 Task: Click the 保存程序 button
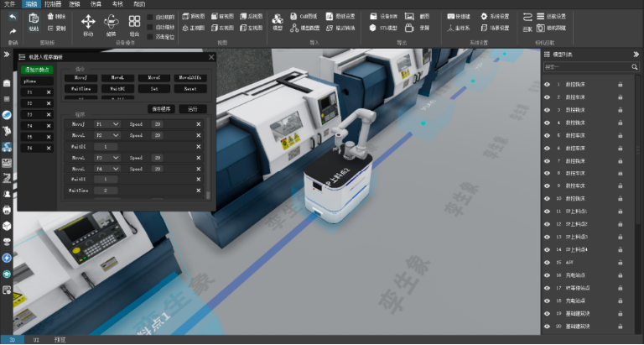161,109
